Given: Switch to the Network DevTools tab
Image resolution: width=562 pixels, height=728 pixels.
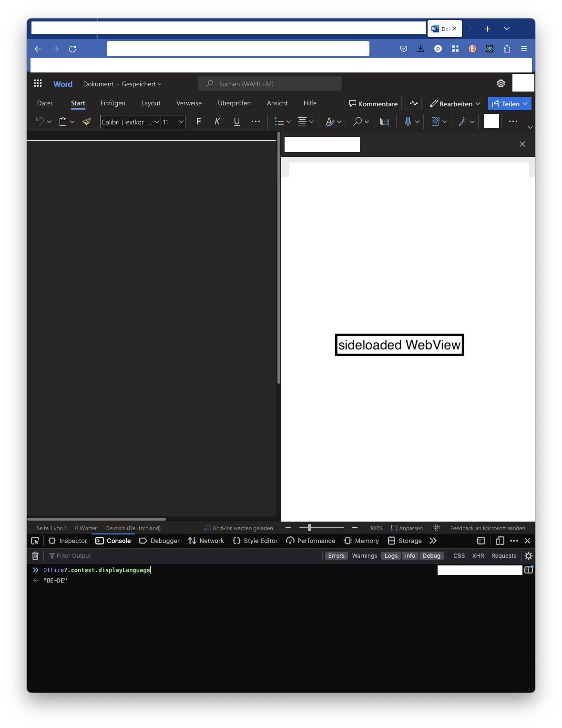Looking at the screenshot, I should pos(205,541).
